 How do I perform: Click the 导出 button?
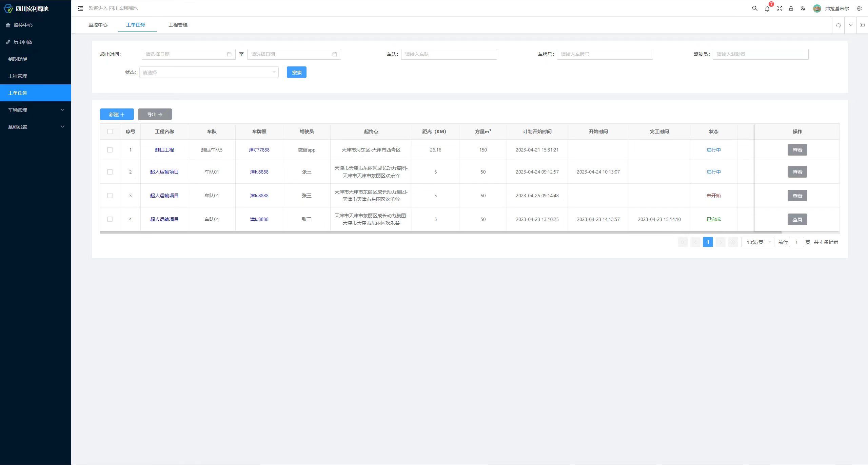[x=155, y=114]
